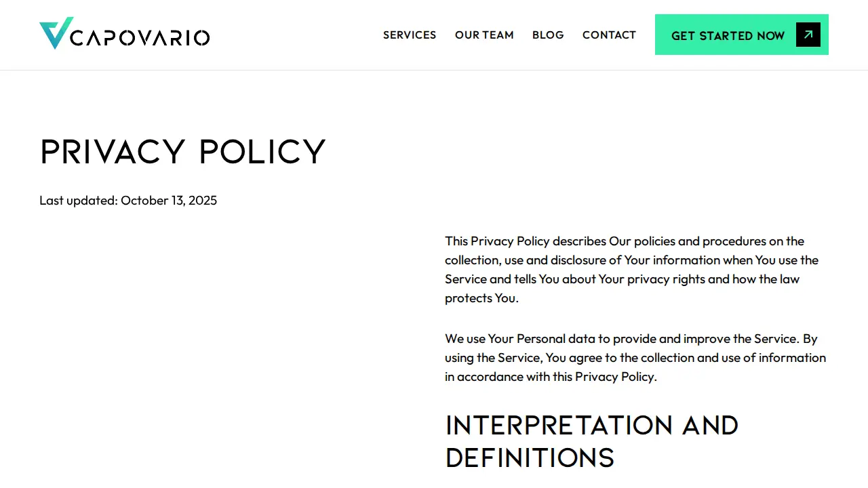Viewport: 868px width, 488px height.
Task: Click the line starting with 'This Privacy Policy describes'
Action: [625, 241]
